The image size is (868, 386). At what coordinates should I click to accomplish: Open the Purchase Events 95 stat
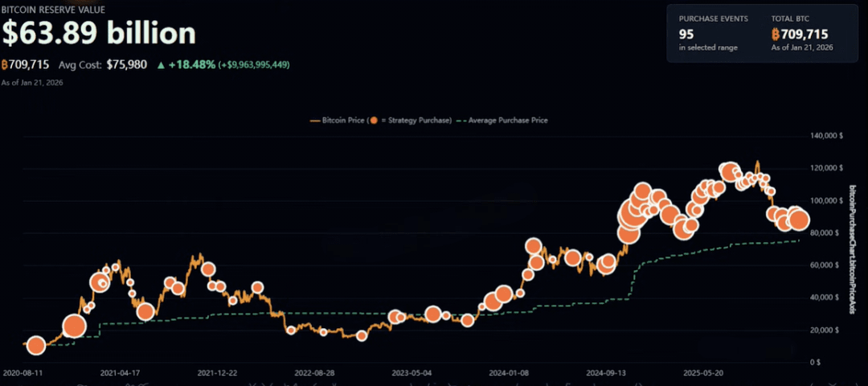(686, 34)
